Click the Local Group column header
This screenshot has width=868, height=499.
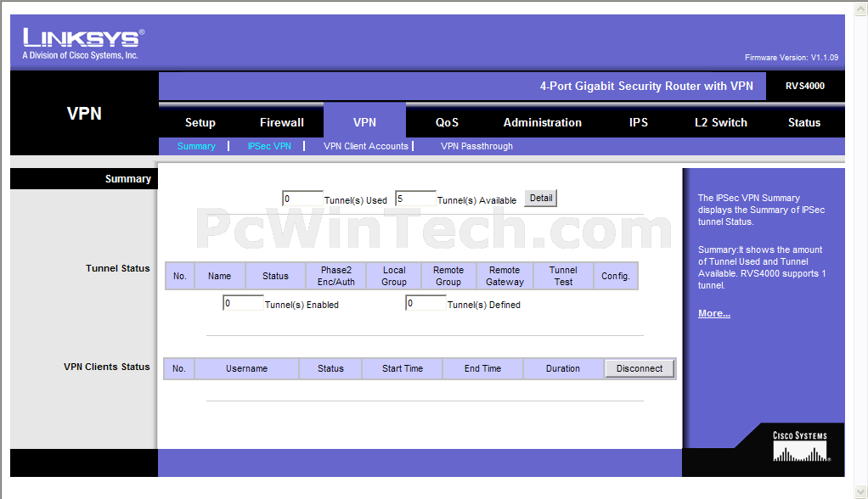point(394,276)
